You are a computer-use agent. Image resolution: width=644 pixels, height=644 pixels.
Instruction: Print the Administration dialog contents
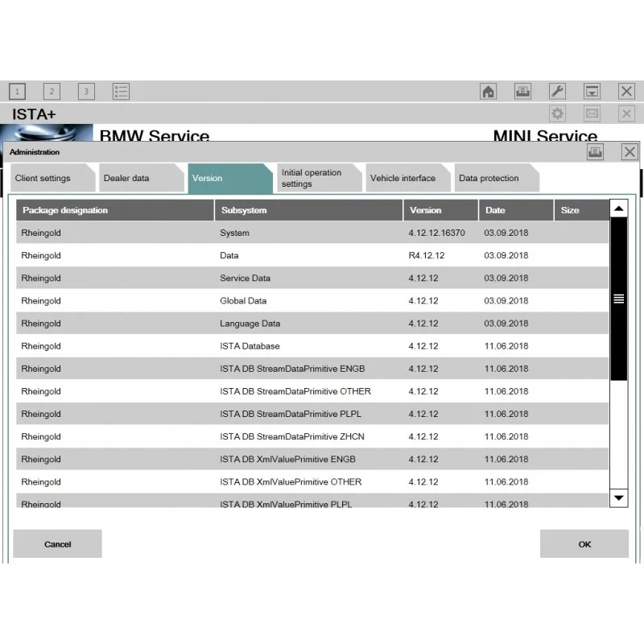click(x=595, y=152)
